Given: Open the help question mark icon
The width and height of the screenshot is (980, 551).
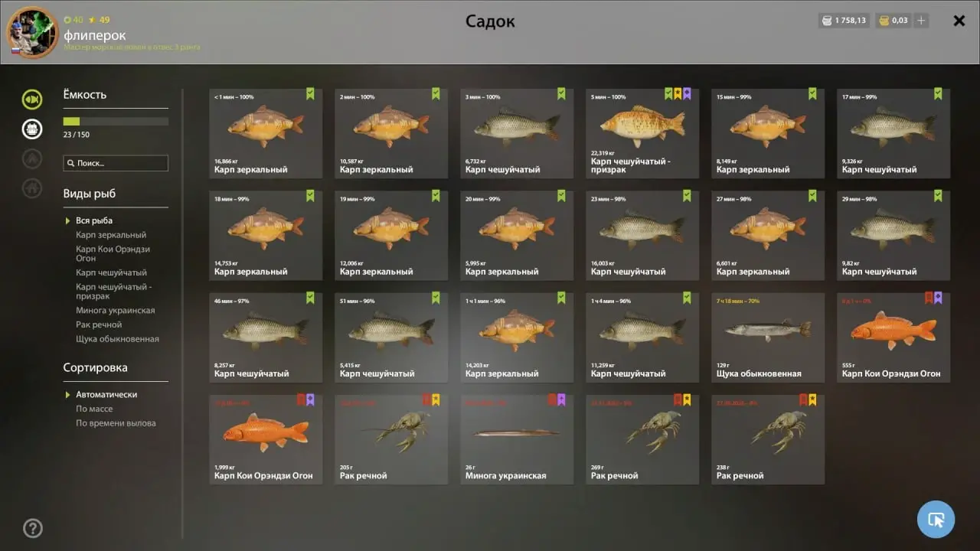Looking at the screenshot, I should [33, 528].
